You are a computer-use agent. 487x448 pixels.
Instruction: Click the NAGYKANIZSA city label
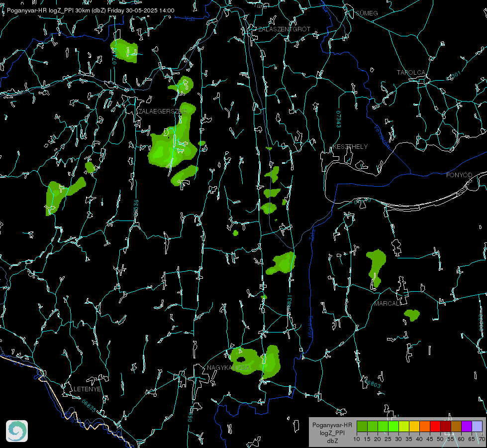(x=228, y=367)
